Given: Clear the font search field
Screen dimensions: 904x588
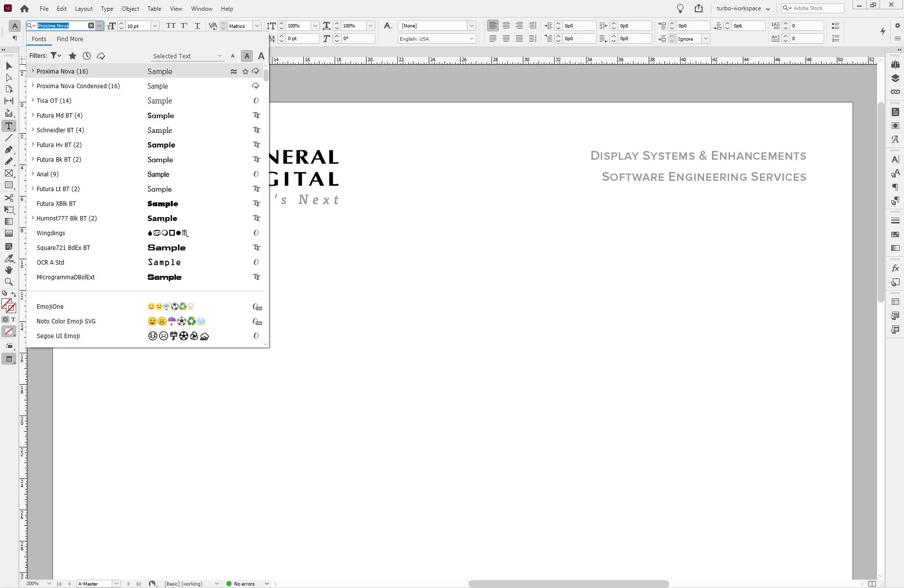Looking at the screenshot, I should (x=91, y=25).
